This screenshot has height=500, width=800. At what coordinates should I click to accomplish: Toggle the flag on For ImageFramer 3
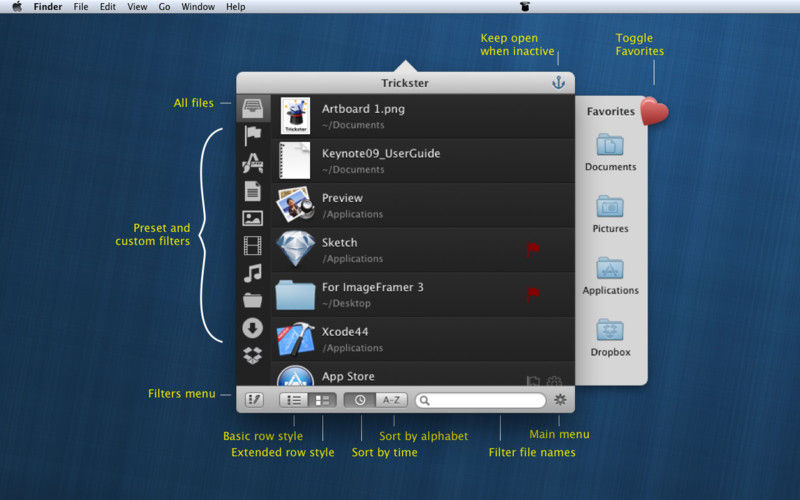tap(533, 294)
